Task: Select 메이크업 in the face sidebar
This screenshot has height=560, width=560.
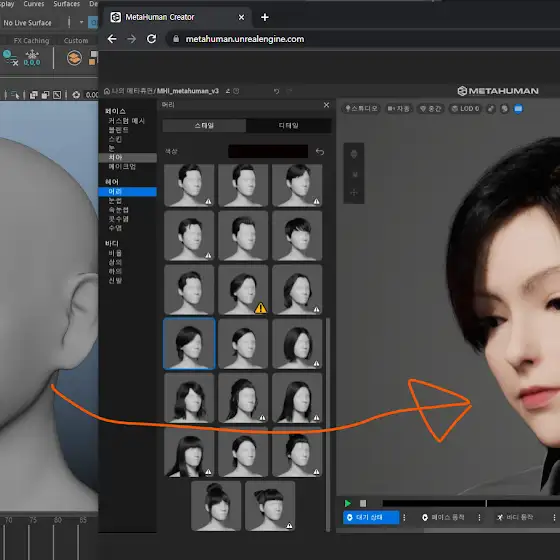Action: pyautogui.click(x=122, y=166)
